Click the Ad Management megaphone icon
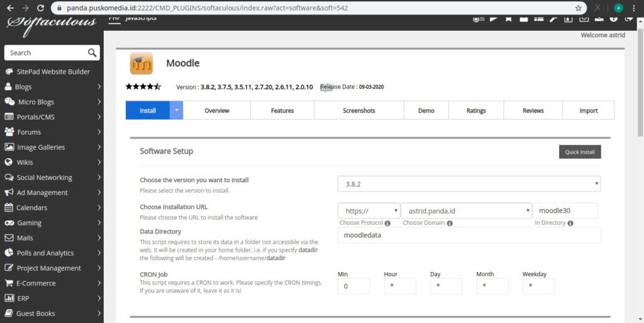Screen dimensions: 644x323 tap(9, 192)
